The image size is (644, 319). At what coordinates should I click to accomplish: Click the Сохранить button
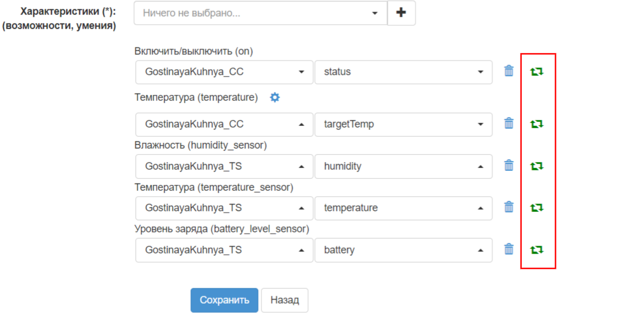[x=224, y=300]
